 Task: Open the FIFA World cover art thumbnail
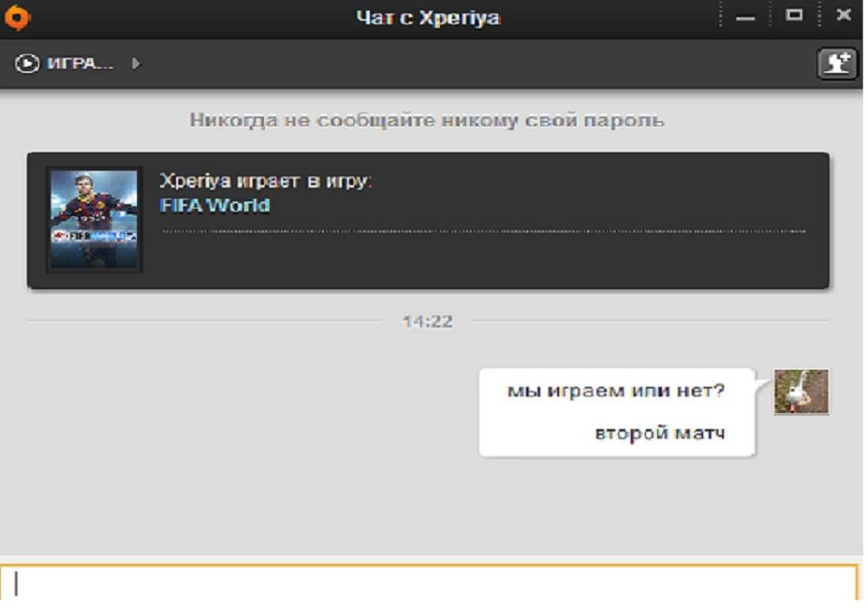[94, 220]
